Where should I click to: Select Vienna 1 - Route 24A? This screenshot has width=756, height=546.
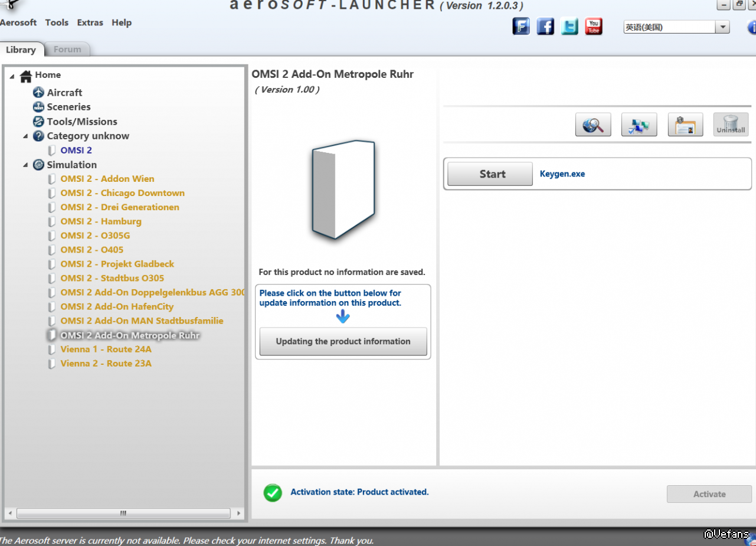106,349
